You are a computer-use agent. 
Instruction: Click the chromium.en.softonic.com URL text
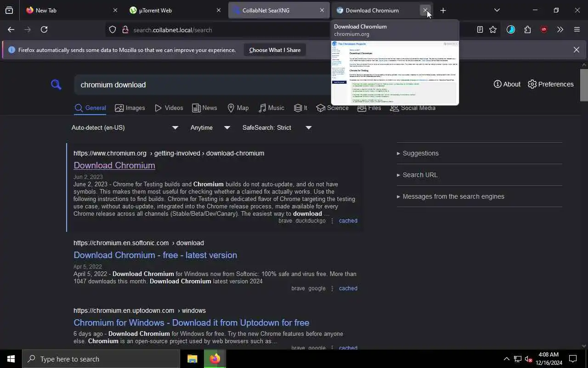click(x=139, y=243)
